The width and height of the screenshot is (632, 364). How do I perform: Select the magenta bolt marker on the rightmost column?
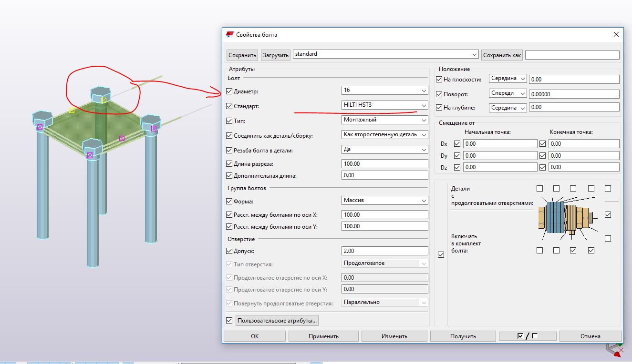click(154, 128)
